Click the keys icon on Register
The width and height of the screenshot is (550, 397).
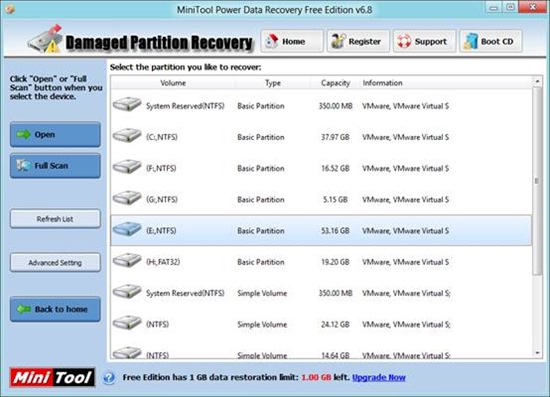(x=338, y=41)
